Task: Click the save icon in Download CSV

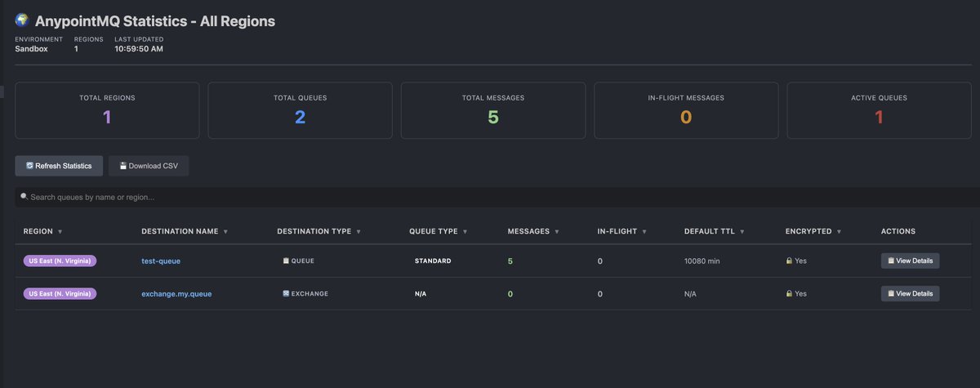Action: coord(123,166)
